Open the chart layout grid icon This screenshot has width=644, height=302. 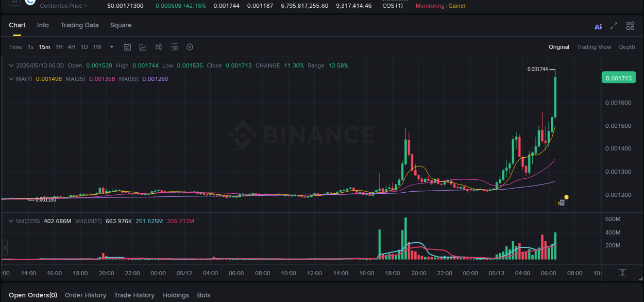[630, 26]
